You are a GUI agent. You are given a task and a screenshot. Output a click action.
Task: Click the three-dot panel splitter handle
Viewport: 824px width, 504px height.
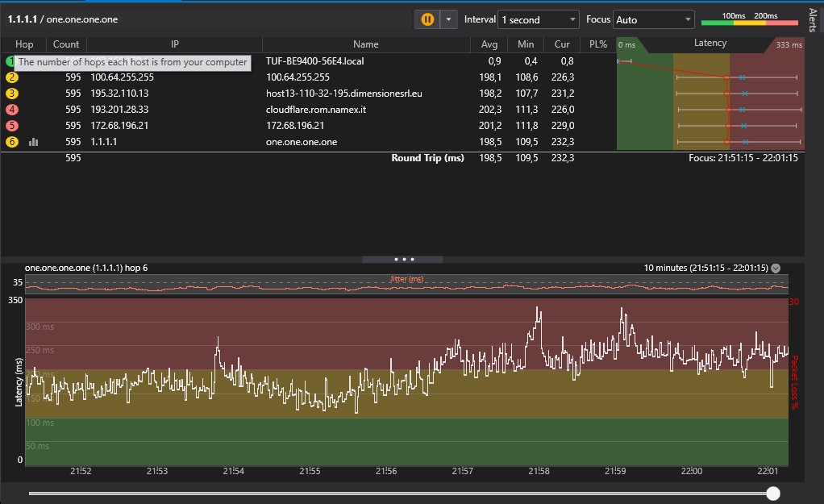pos(402,260)
